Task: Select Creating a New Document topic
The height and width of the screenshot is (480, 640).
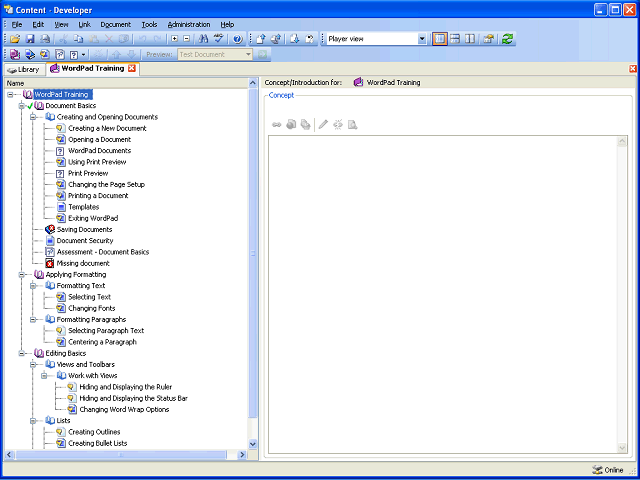Action: click(107, 128)
